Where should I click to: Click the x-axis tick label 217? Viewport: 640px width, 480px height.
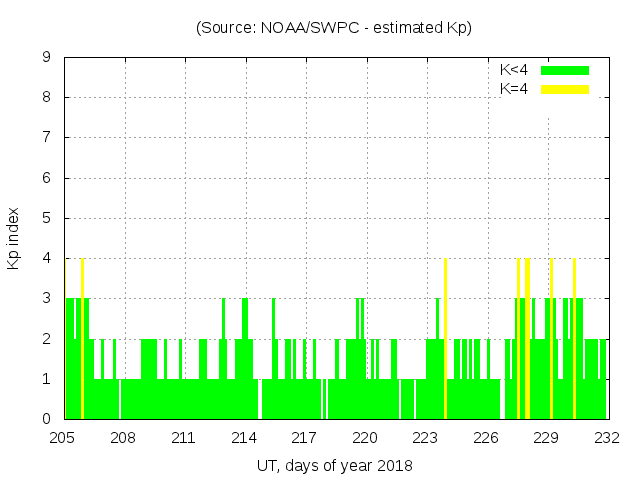[x=304, y=437]
